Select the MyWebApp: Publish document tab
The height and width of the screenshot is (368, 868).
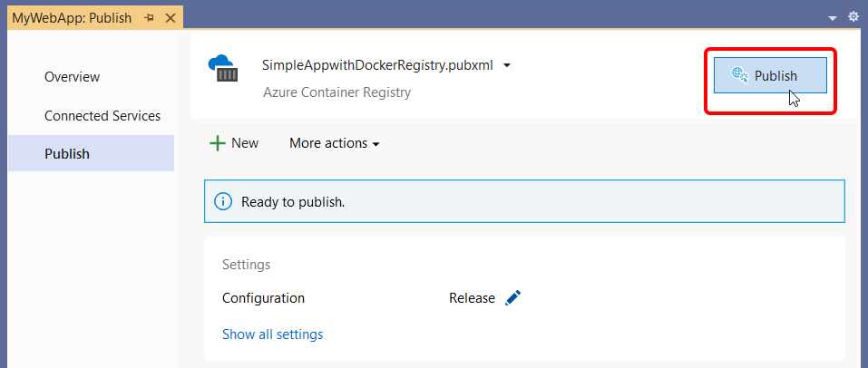72,18
